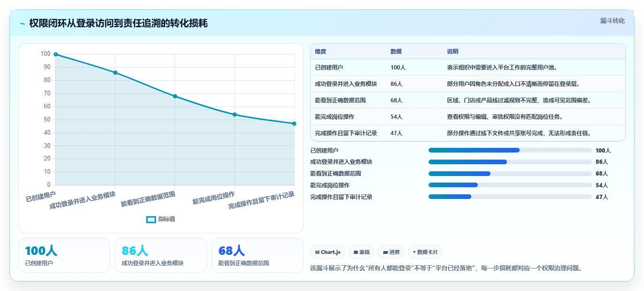Click the chart point for 能看到正确数据范围
The height and width of the screenshot is (291, 644).
click(175, 96)
